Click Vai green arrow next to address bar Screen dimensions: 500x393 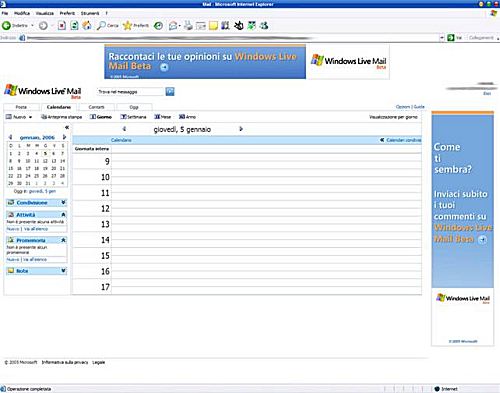click(x=451, y=38)
